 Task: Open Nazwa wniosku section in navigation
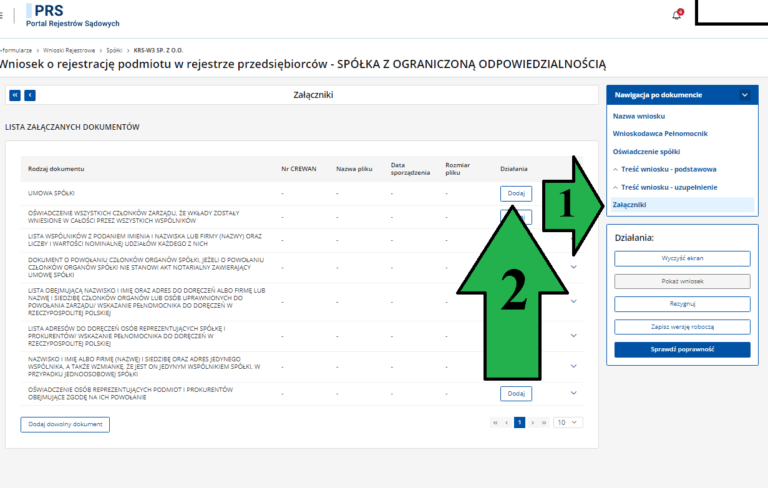pos(639,116)
